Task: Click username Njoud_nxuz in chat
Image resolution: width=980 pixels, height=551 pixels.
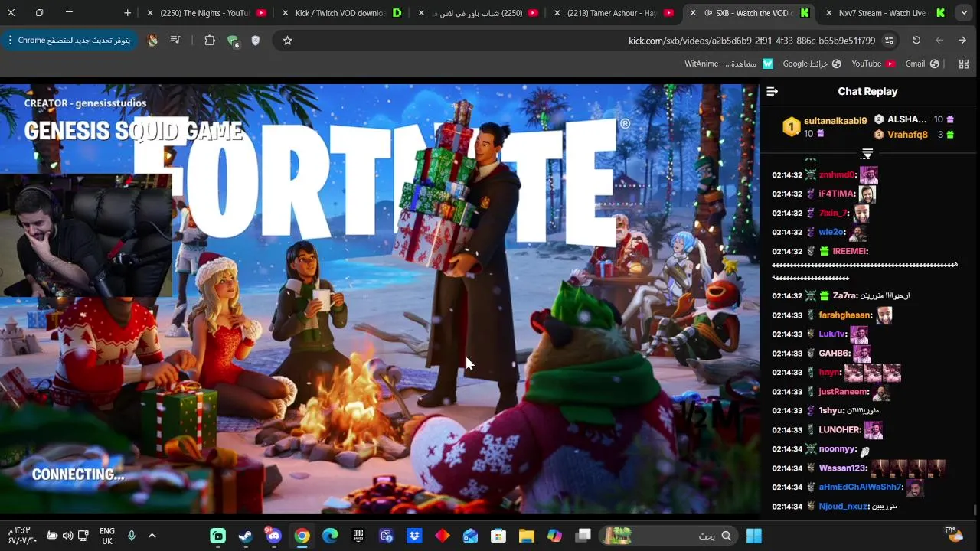Action: (x=843, y=506)
